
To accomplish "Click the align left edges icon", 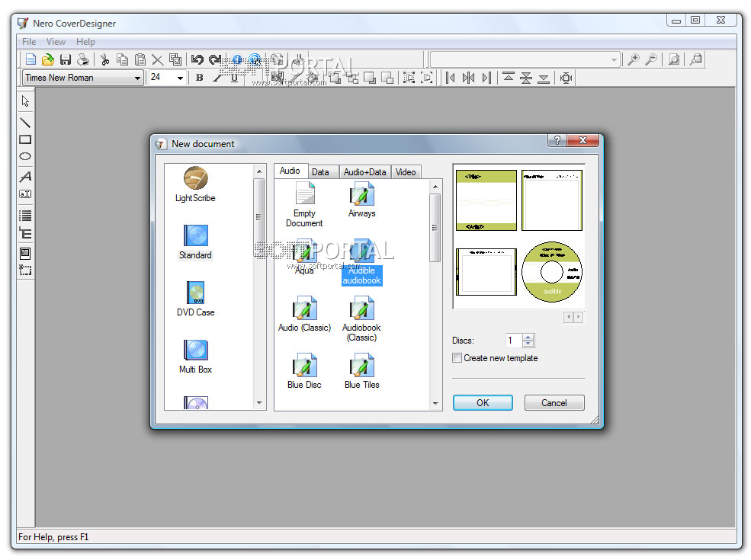I will pos(450,78).
